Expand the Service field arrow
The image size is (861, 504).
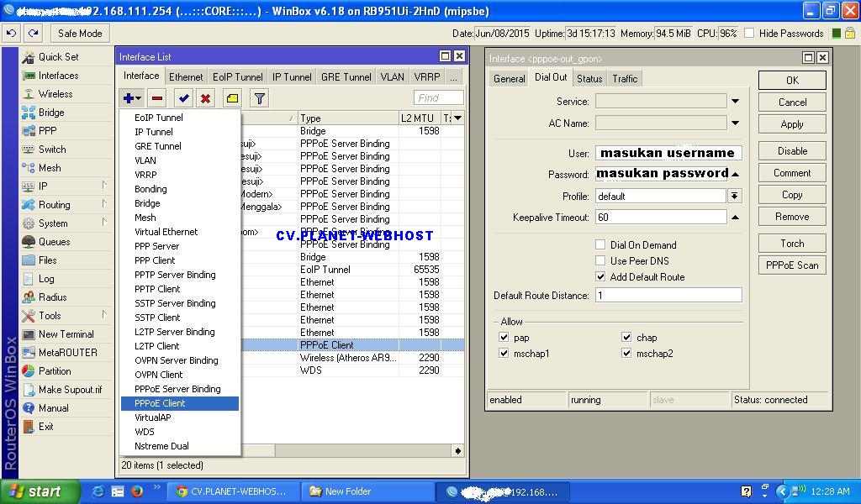735,102
